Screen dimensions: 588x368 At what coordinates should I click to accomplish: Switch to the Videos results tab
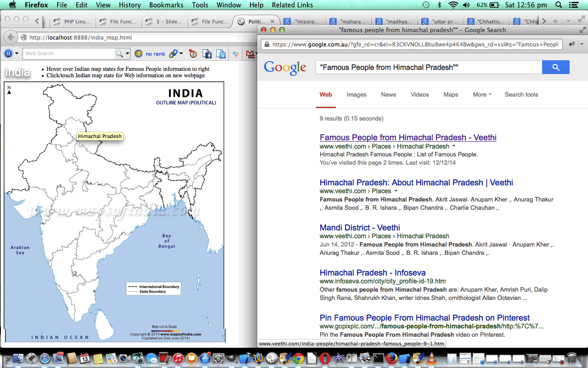[419, 94]
